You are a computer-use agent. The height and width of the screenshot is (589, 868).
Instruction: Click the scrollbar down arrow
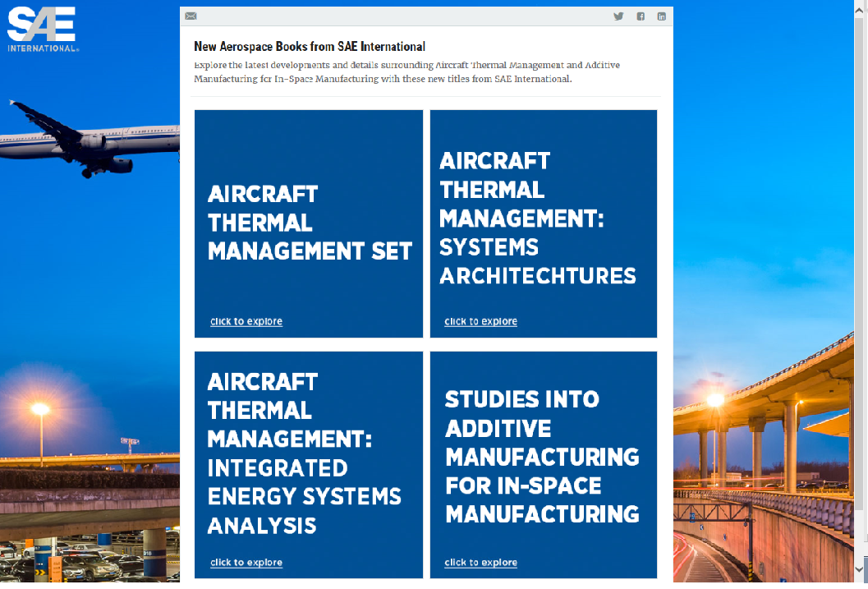click(861, 568)
